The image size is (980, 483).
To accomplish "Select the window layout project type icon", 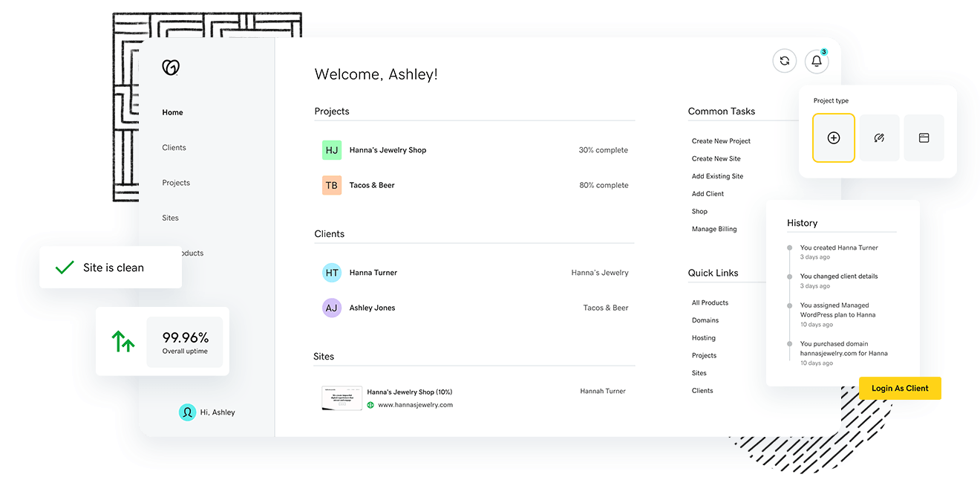I will point(924,137).
